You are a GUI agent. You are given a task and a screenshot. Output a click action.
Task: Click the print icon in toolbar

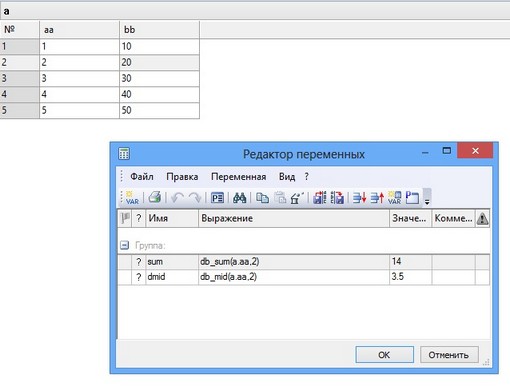[x=155, y=197]
